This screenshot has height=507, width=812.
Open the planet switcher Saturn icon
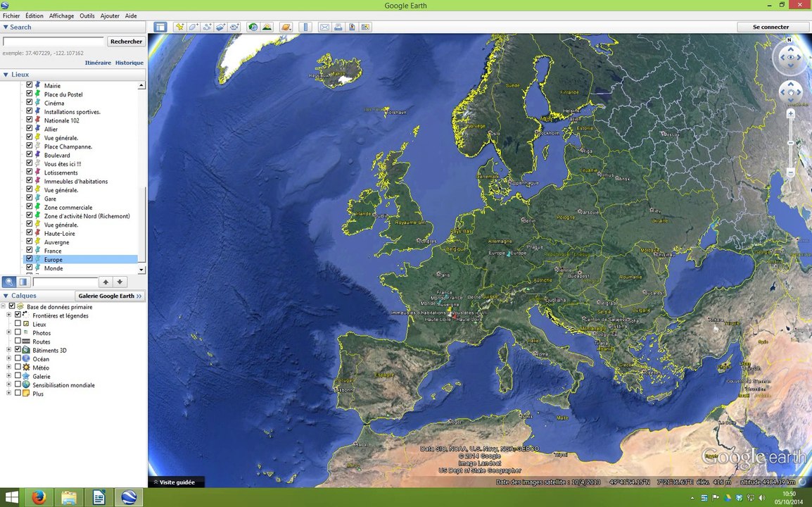pos(286,27)
